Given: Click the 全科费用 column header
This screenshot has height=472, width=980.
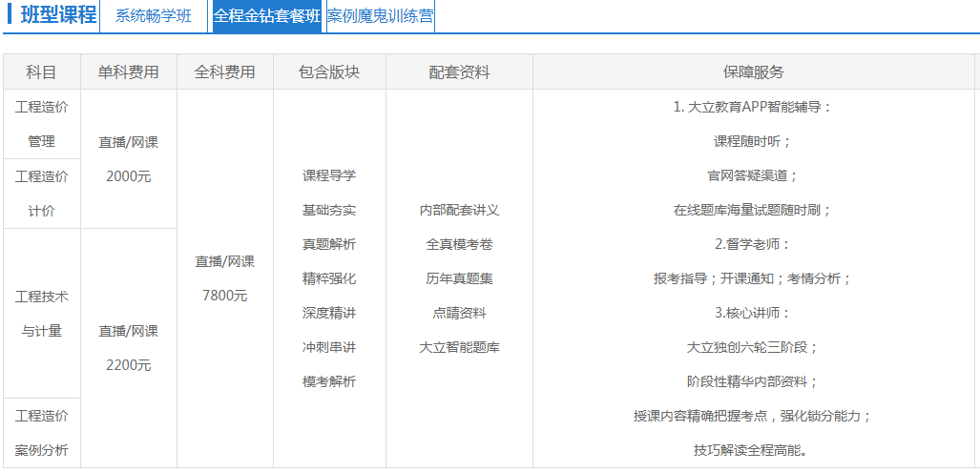Looking at the screenshot, I should (x=225, y=72).
